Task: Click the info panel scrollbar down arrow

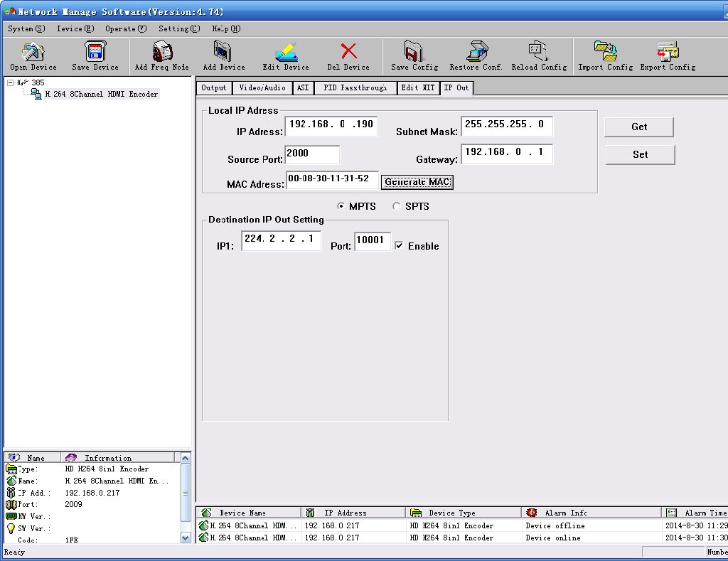Action: 186,538
